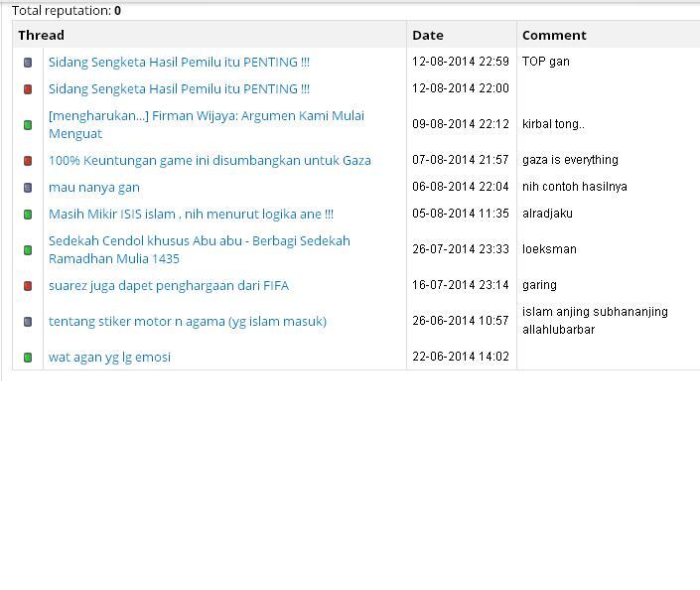Click the 'Total reputation: 0' text
Viewport: 700px width, 590px height.
67,10
